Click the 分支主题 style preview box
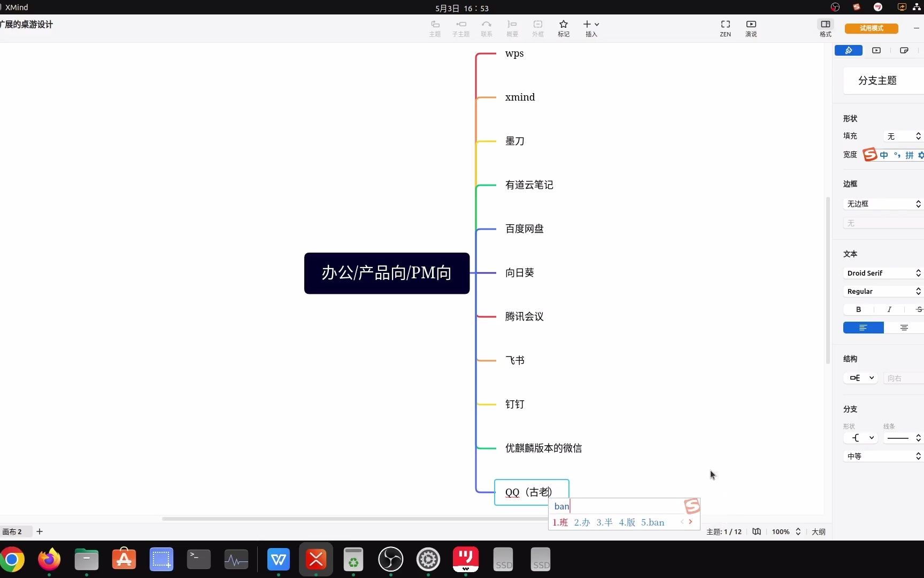924x578 pixels. [x=883, y=81]
